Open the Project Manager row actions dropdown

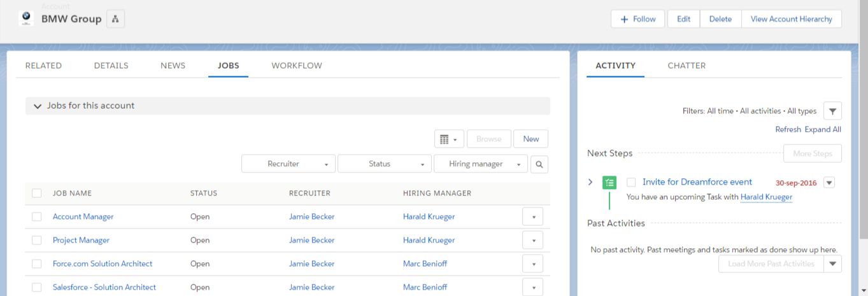point(533,241)
